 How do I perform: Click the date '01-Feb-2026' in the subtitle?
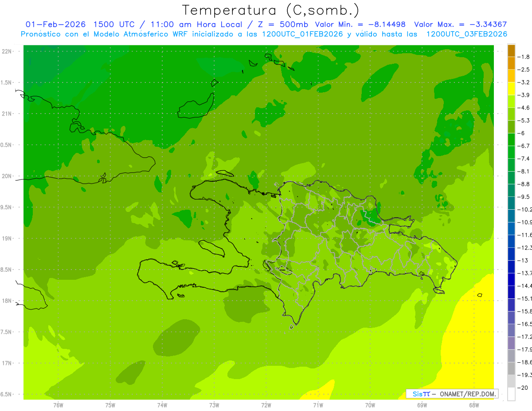pyautogui.click(x=55, y=24)
